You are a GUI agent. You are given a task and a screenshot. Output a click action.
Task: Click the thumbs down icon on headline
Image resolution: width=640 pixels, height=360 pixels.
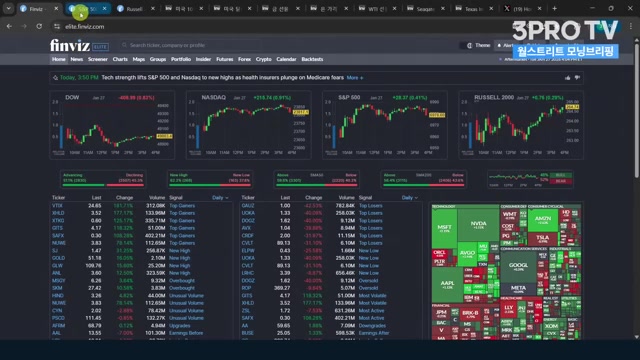click(577, 78)
